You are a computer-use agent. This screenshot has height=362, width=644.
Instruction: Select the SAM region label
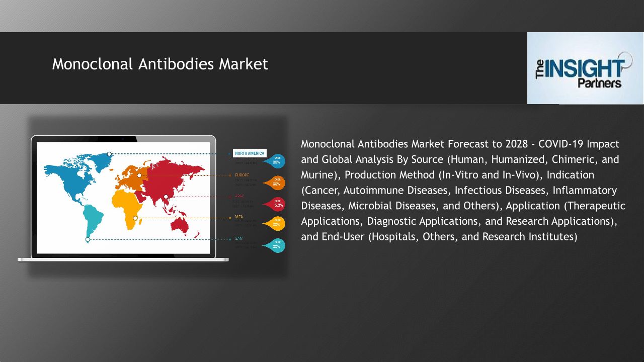(x=239, y=238)
